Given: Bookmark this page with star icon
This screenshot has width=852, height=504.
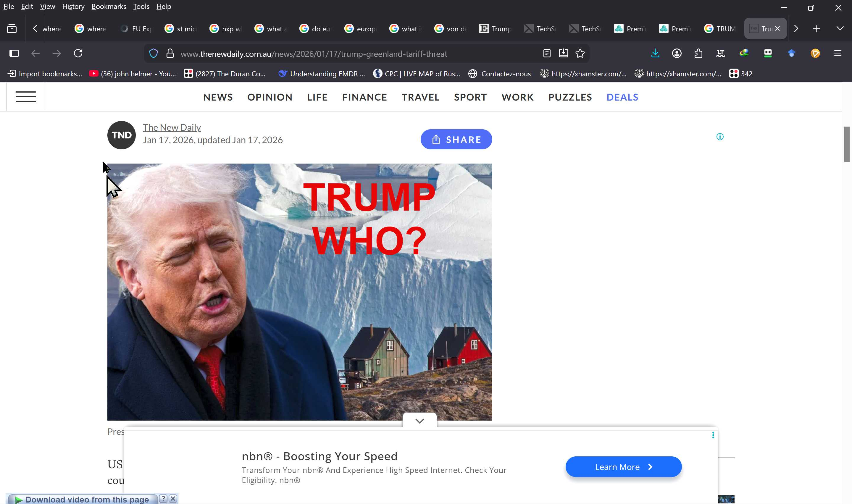Looking at the screenshot, I should pyautogui.click(x=580, y=53).
